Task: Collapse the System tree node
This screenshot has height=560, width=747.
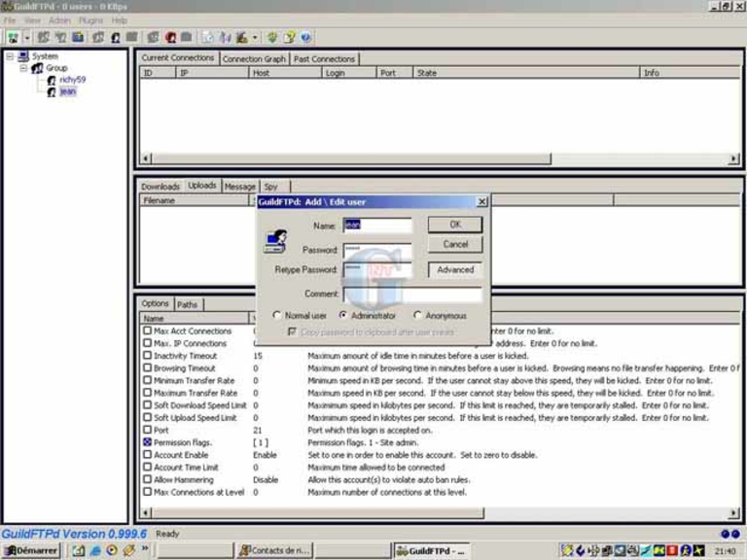Action: click(x=10, y=56)
